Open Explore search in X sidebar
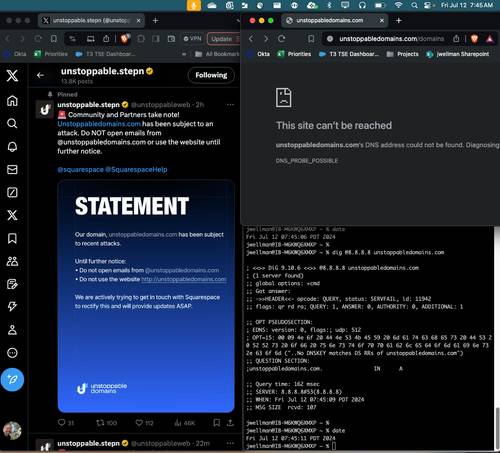 coord(12,124)
